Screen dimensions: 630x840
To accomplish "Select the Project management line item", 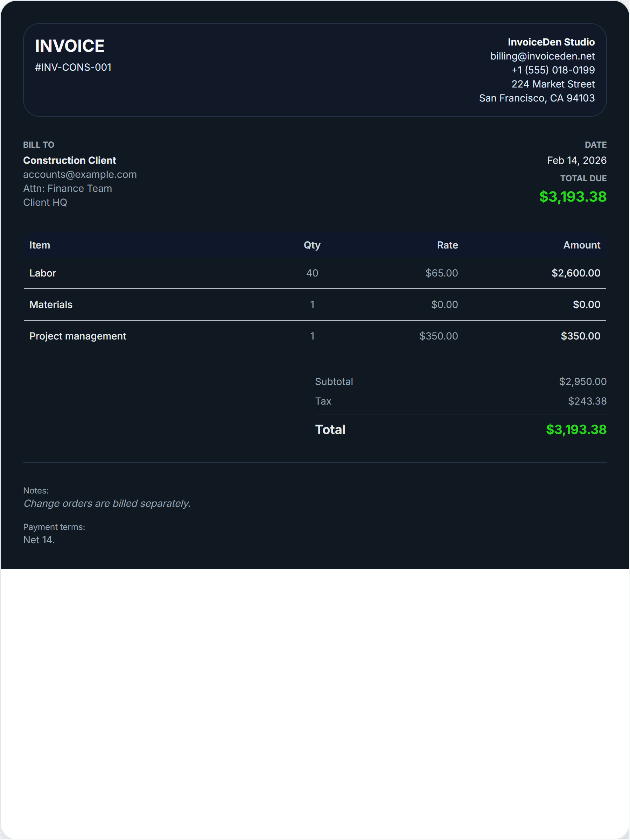I will coord(77,336).
